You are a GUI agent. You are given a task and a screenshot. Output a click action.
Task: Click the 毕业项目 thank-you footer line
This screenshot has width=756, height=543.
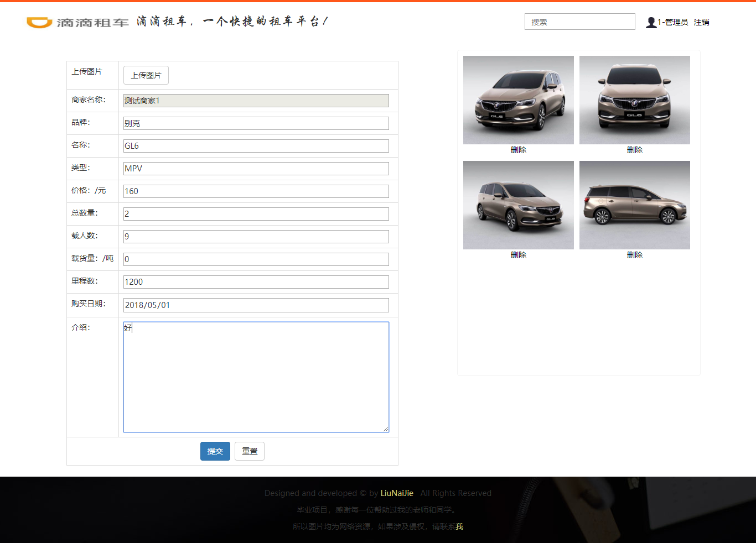(378, 510)
